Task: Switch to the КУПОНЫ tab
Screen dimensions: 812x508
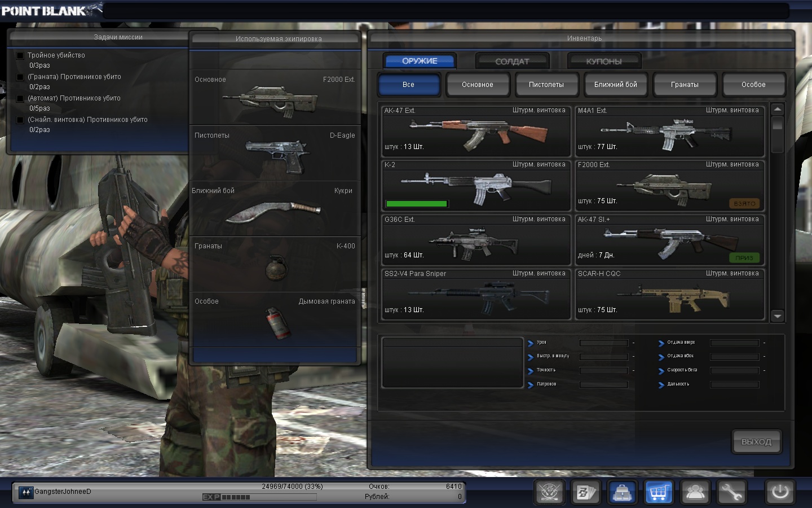Action: (604, 61)
